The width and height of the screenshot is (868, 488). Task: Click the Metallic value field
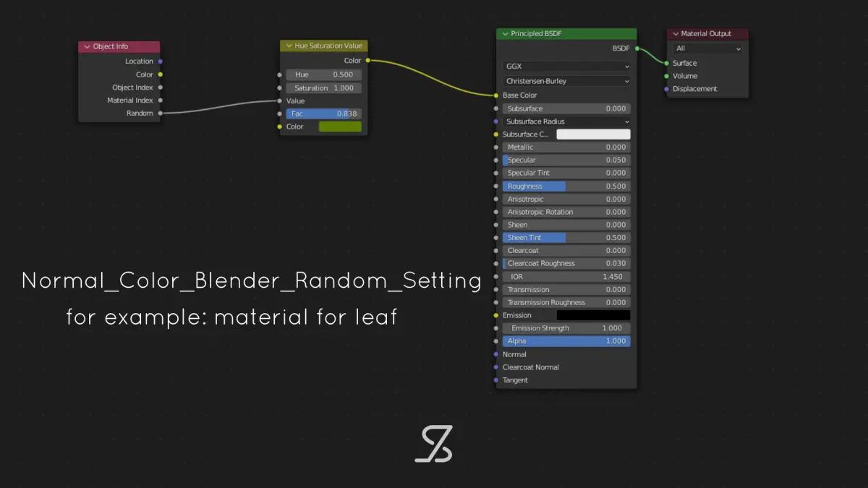tap(566, 147)
